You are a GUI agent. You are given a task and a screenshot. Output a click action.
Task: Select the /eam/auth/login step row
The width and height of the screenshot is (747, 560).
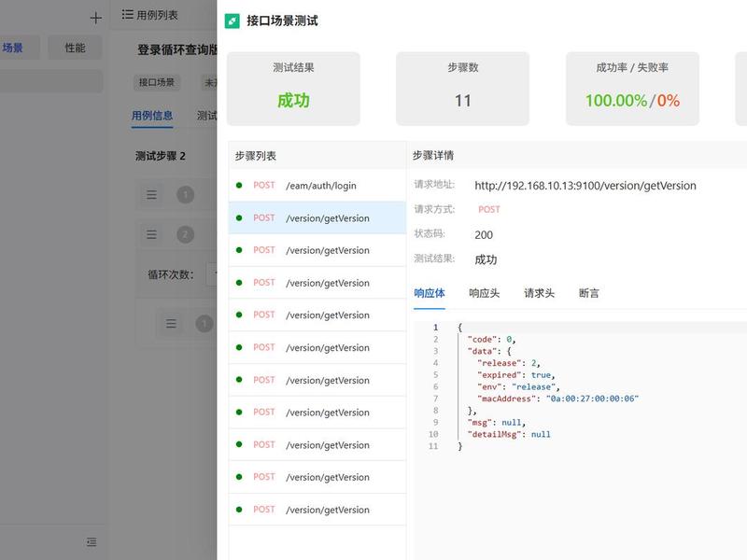(x=317, y=185)
